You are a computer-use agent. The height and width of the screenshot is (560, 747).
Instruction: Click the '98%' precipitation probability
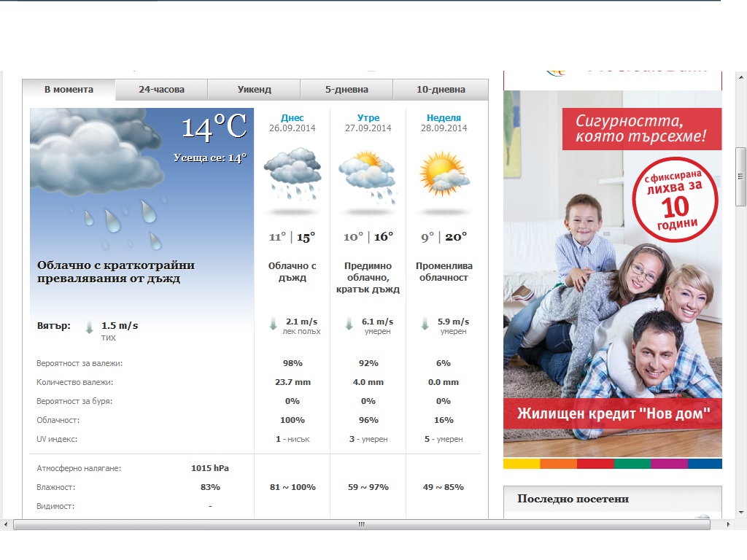[x=293, y=363]
